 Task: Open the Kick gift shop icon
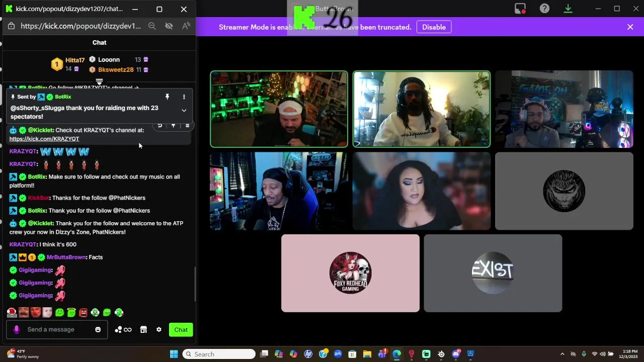coord(143,329)
